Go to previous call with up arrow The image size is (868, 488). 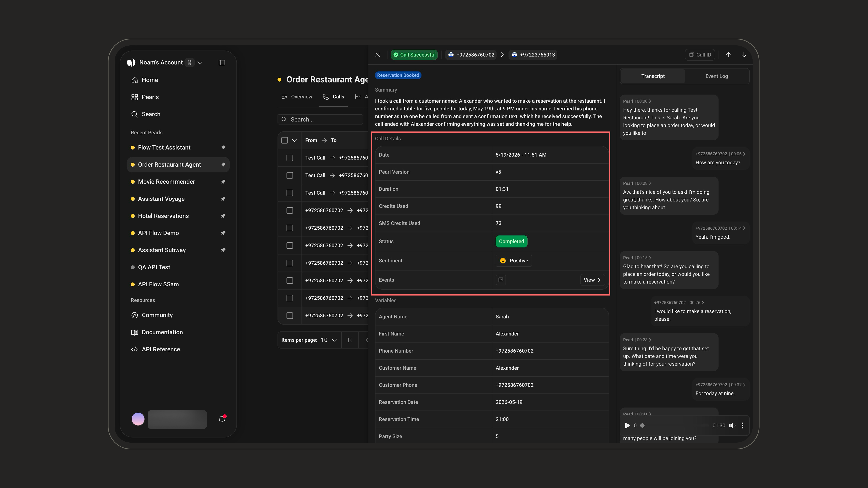coord(728,55)
